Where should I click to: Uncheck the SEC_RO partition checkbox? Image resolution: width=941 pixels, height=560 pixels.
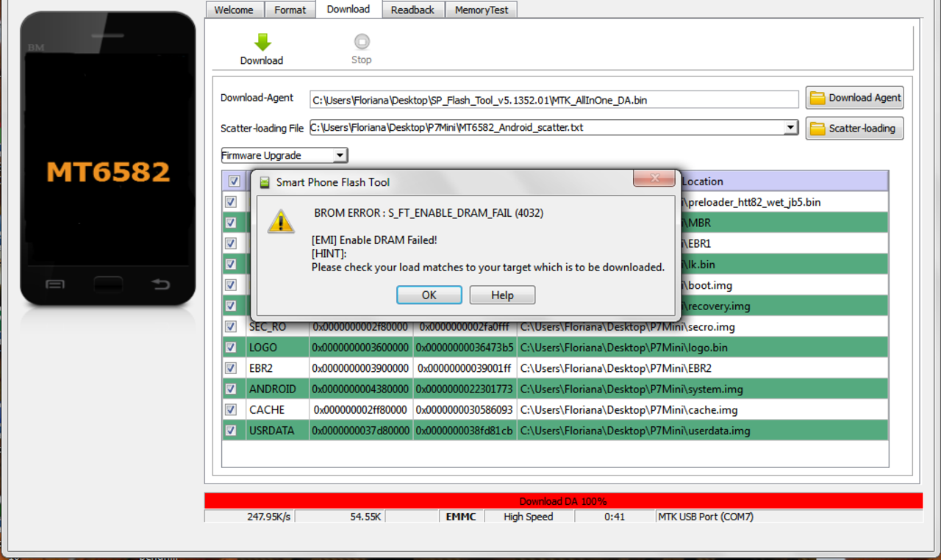point(231,326)
